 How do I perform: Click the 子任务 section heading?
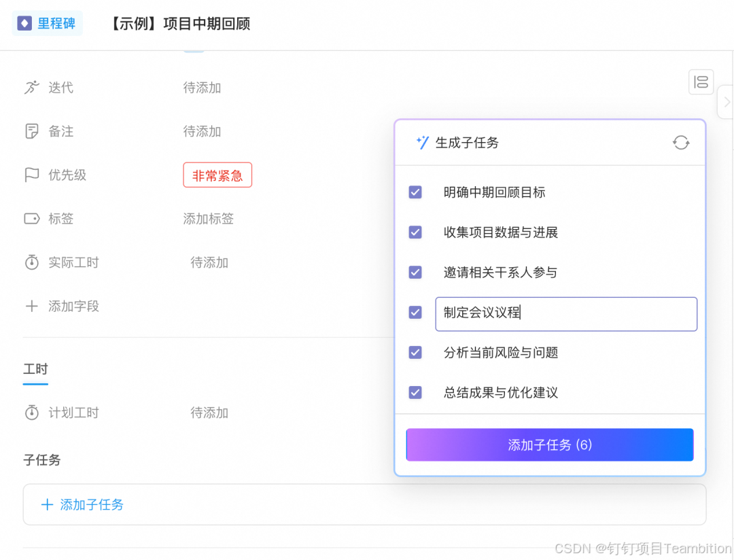coord(42,460)
